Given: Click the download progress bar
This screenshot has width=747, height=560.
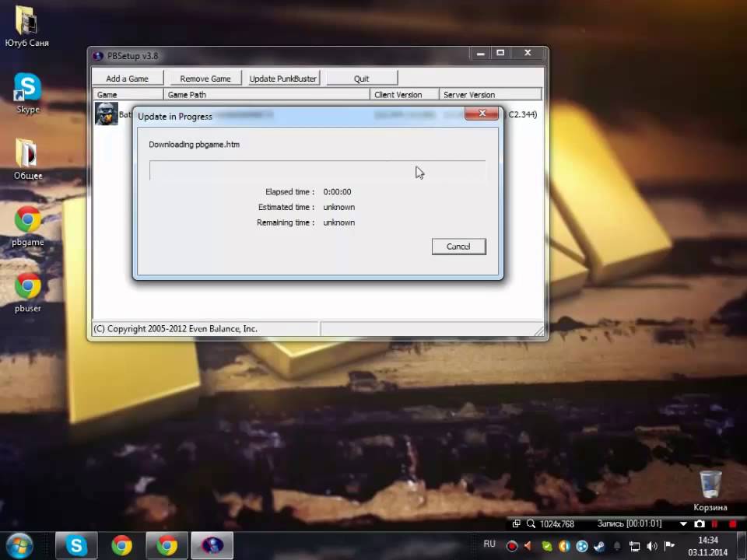Looking at the screenshot, I should pyautogui.click(x=317, y=170).
